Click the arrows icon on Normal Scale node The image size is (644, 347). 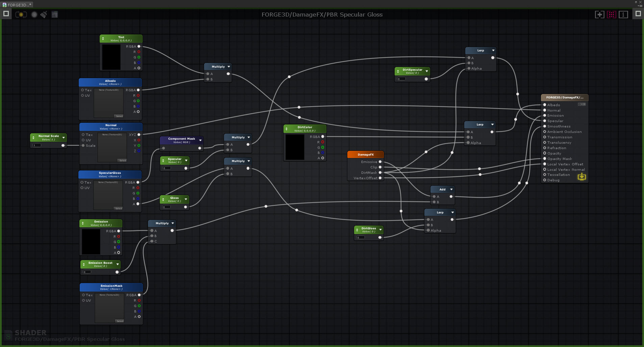click(33, 138)
